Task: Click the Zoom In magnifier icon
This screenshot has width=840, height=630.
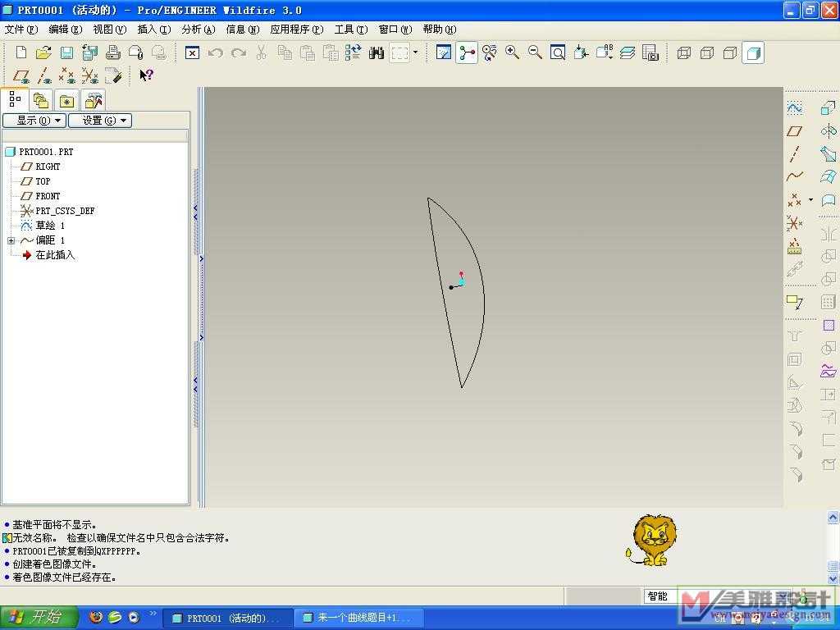Action: (x=513, y=52)
